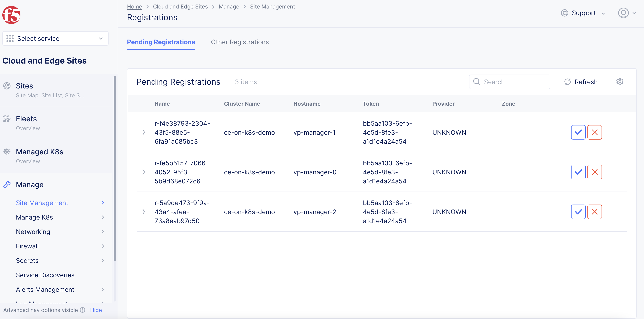Click the F5 logo icon
The height and width of the screenshot is (319, 644).
click(x=11, y=15)
